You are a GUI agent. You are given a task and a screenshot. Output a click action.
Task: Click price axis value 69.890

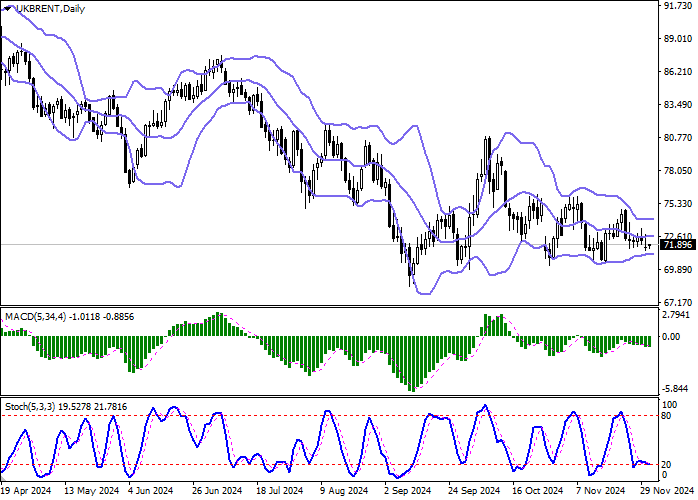pos(678,270)
